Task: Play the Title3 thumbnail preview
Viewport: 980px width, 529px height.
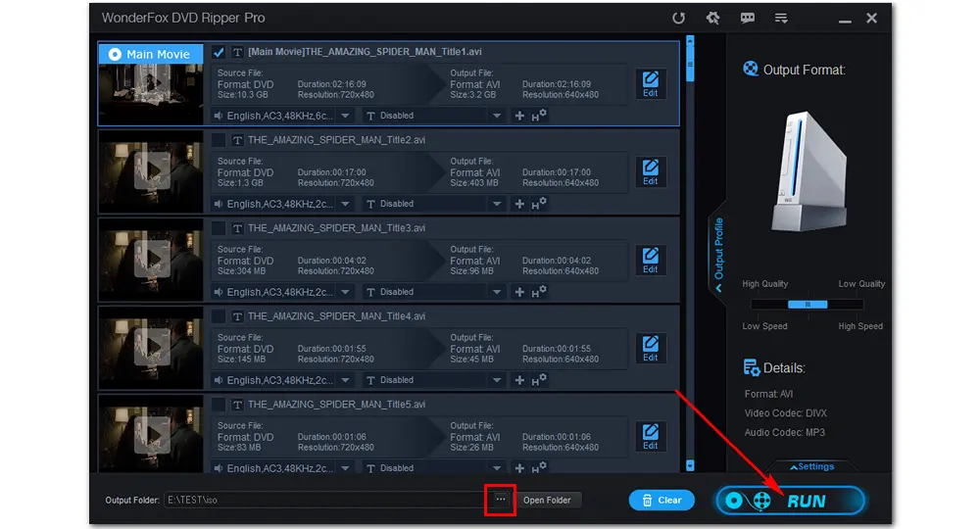Action: coord(153,258)
